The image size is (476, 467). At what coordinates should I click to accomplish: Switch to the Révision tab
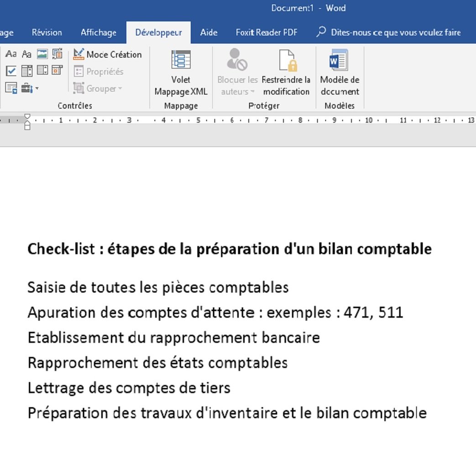point(46,32)
